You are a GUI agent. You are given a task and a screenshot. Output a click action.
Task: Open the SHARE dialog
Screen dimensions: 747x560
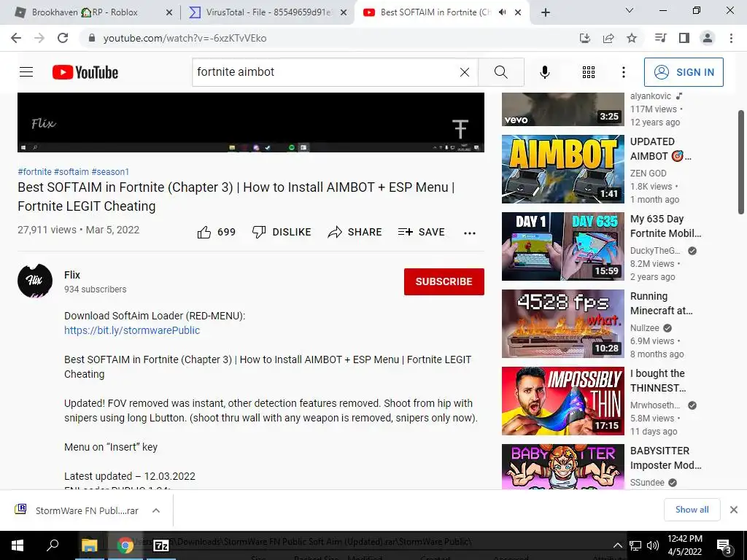point(355,232)
